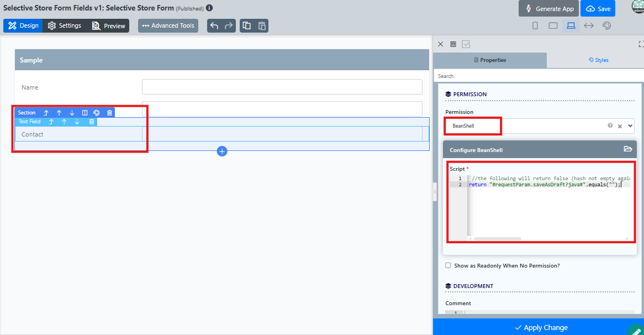Click the Generate App button

click(548, 9)
